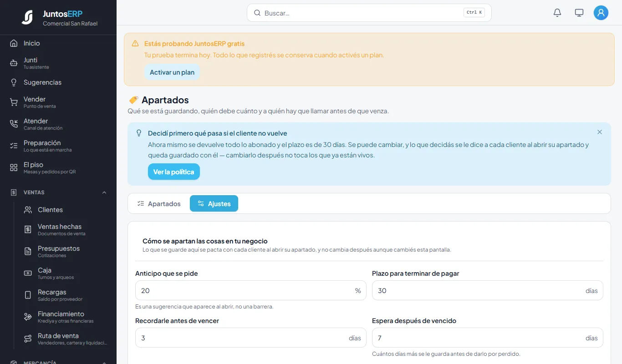Open Financiamiento hand-coin icon
This screenshot has height=364, width=622.
pyautogui.click(x=28, y=317)
